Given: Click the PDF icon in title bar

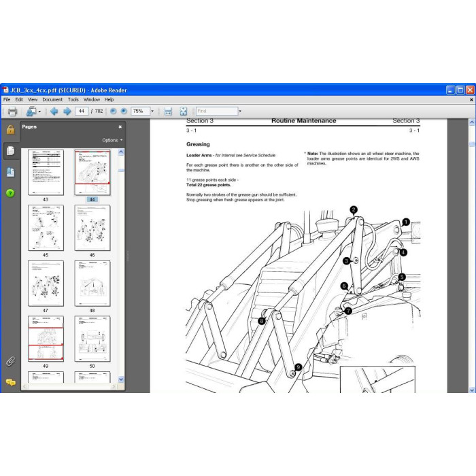Looking at the screenshot, I should pyautogui.click(x=5, y=90).
